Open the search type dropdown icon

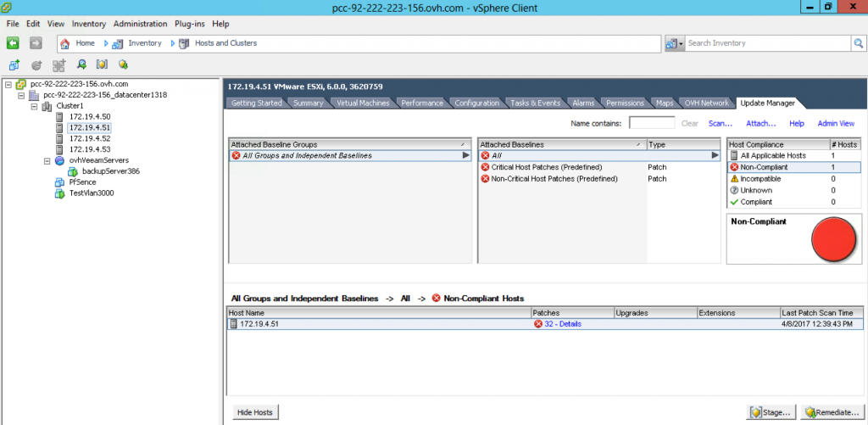675,43
